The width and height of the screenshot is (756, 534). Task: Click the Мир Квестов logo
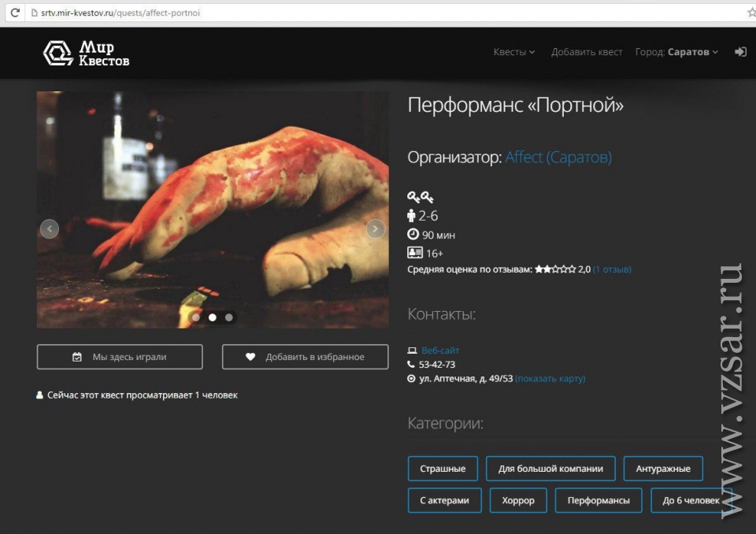pyautogui.click(x=86, y=53)
